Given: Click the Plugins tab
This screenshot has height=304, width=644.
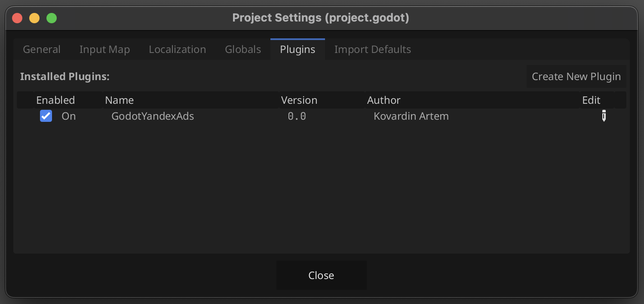Looking at the screenshot, I should (297, 50).
